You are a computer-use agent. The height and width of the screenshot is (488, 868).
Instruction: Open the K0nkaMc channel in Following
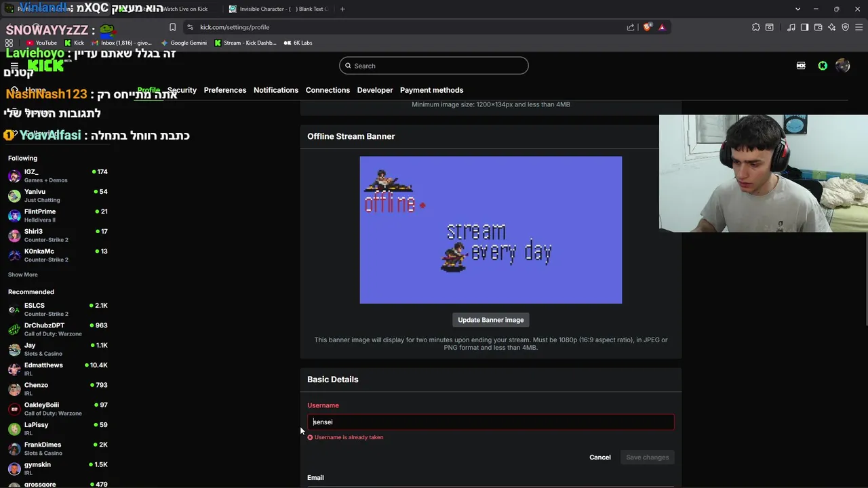58,255
